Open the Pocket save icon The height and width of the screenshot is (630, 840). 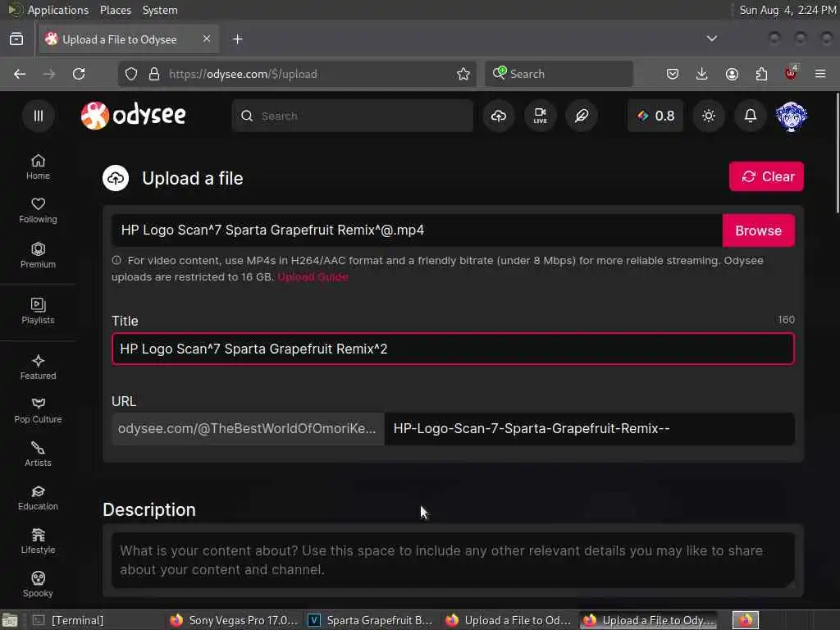[673, 74]
